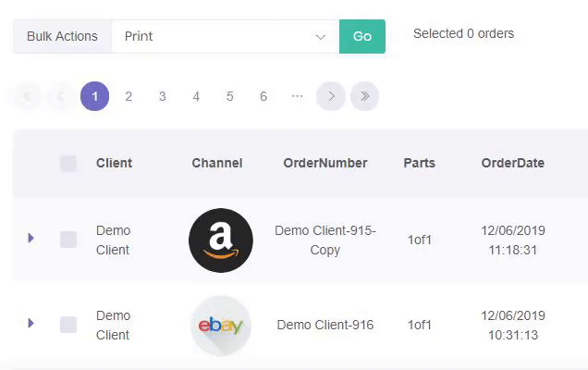Click the OrderNumber column header
The width and height of the screenshot is (588, 370).
coord(325,163)
